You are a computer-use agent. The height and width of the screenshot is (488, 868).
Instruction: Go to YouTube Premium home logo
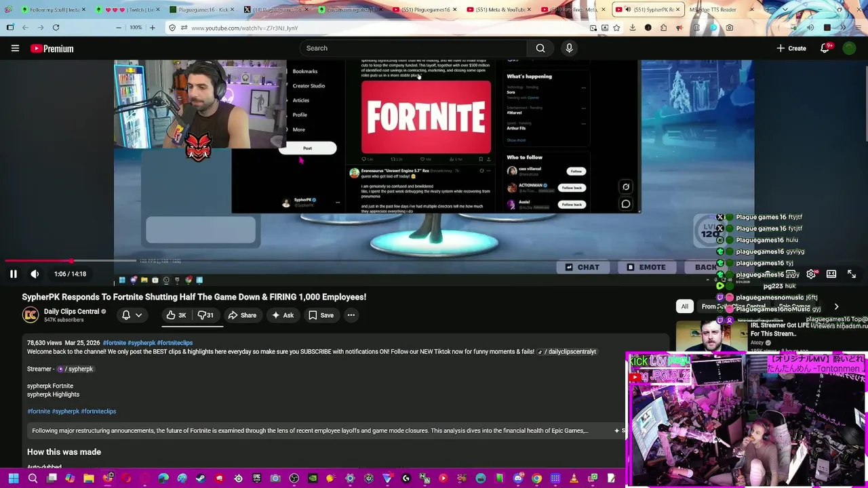[x=52, y=49]
